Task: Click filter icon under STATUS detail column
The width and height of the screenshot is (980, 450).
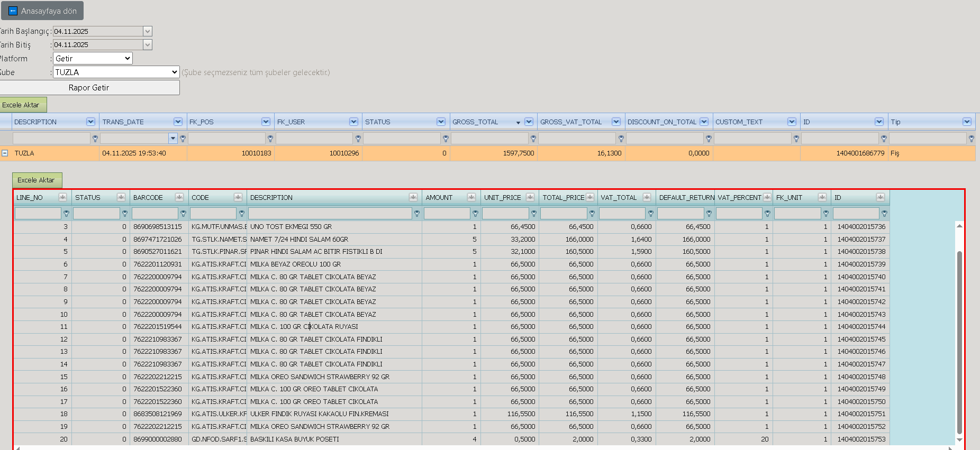Action: (125, 214)
